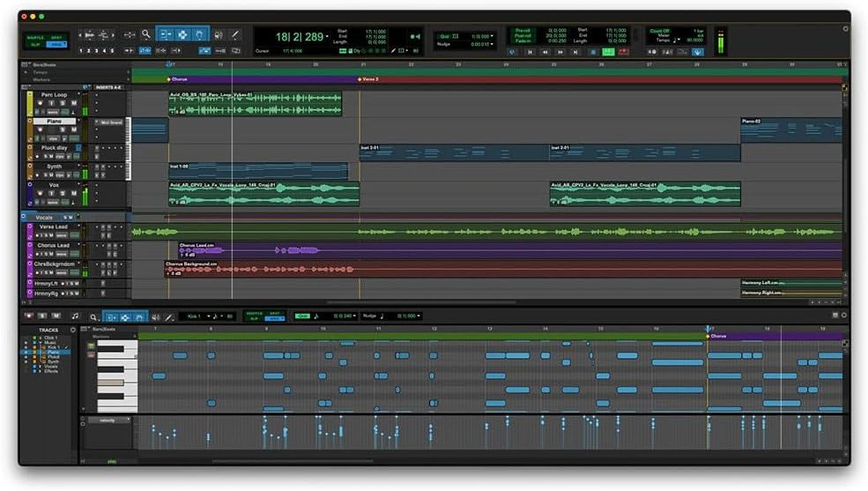
Task: Open Grid value dropdown in top toolbar
Action: tap(492, 36)
